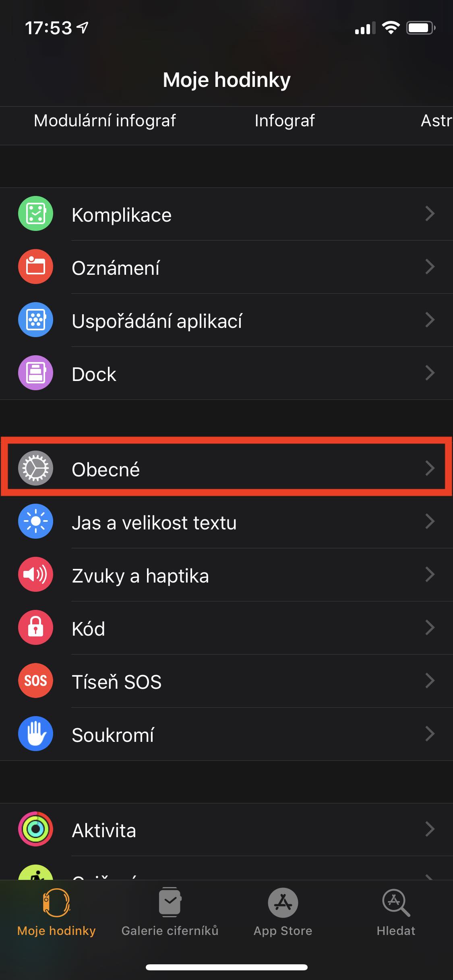Select the Infograf watch face
The width and height of the screenshot is (453, 980).
tap(285, 121)
